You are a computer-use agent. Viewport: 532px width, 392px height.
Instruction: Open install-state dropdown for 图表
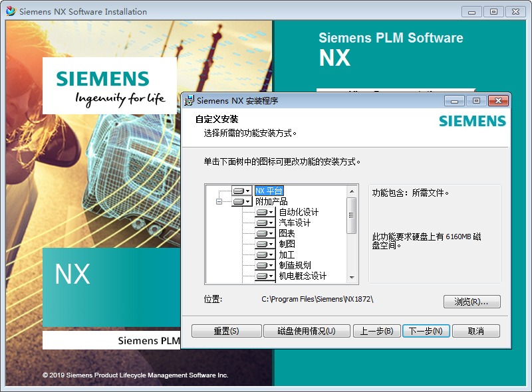tap(265, 233)
